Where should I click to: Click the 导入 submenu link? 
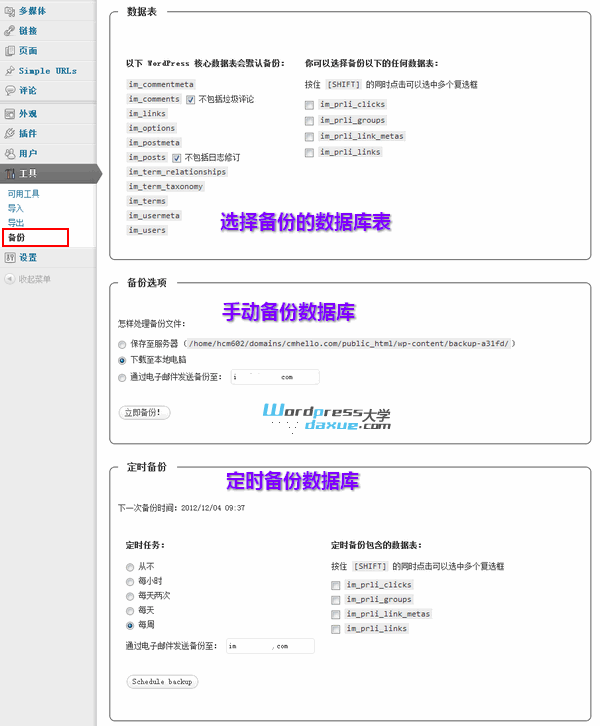(15, 208)
